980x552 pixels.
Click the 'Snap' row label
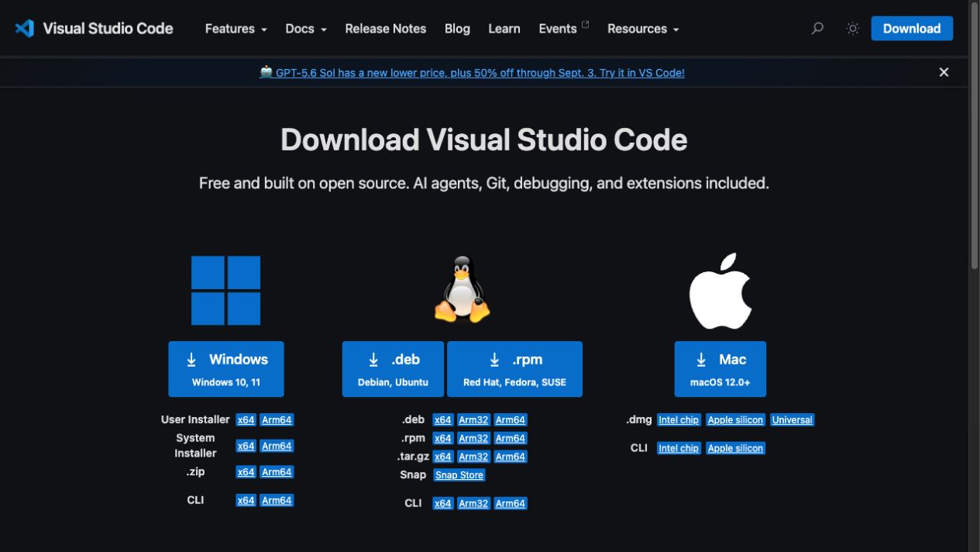413,474
